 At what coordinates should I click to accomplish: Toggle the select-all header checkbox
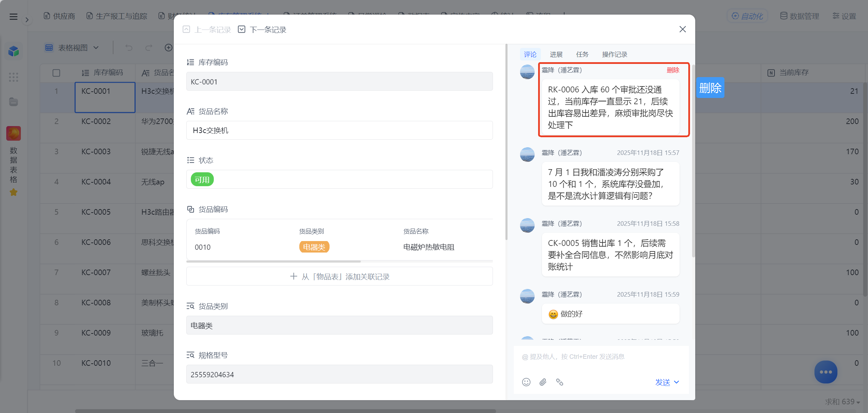coord(56,73)
